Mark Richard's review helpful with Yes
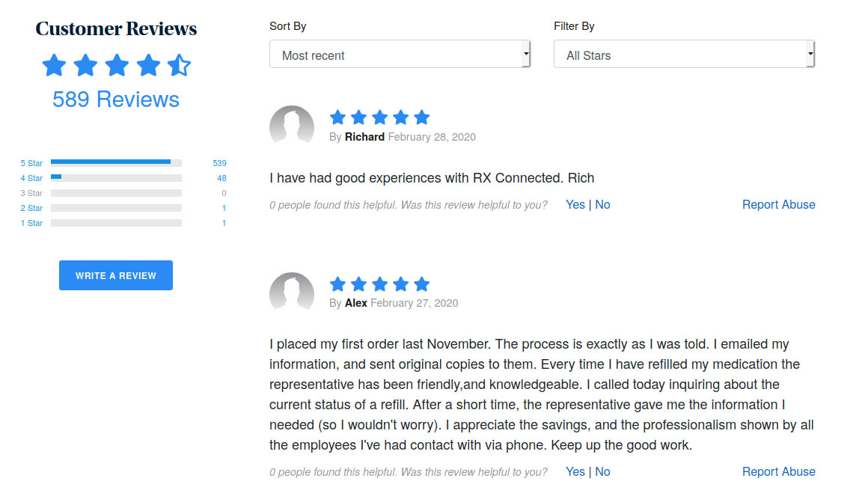 pyautogui.click(x=575, y=204)
